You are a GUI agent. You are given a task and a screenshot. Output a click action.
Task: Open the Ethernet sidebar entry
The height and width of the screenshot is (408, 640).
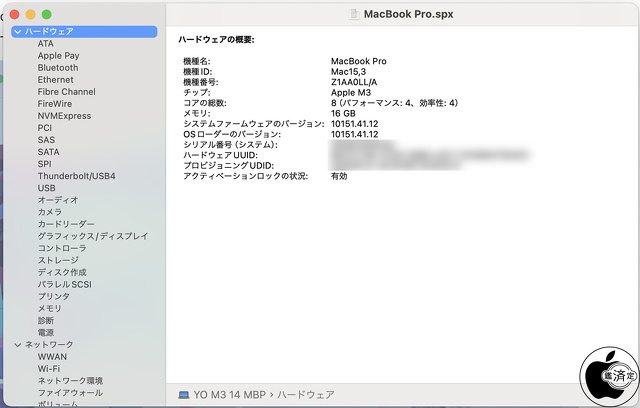coord(56,80)
